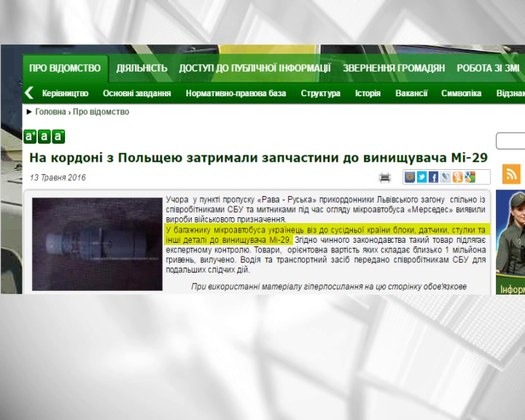The height and width of the screenshot is (420, 525).
Task: Open ДОСТУП ДО ПУБЛІЧНОЇ ІНФОРМАЦІЇ menu
Action: pyautogui.click(x=254, y=69)
